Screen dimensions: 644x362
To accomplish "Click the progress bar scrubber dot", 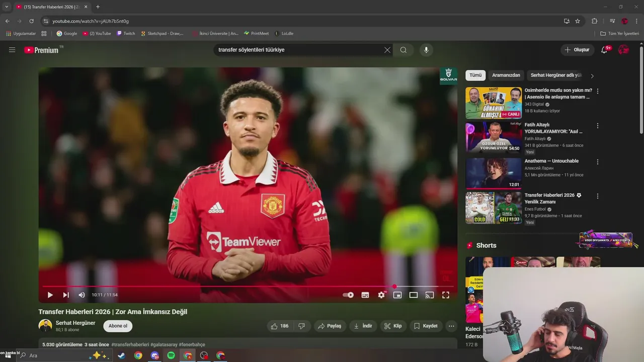I will pyautogui.click(x=394, y=287).
